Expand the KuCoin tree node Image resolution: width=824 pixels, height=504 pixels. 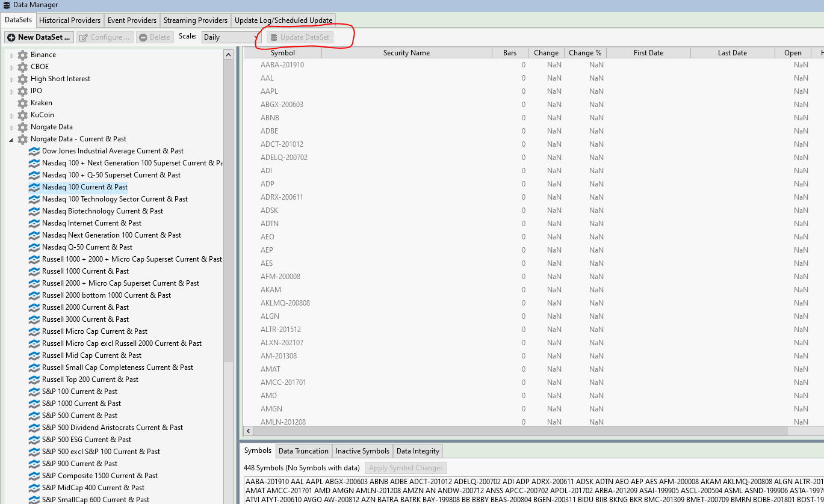tap(11, 115)
